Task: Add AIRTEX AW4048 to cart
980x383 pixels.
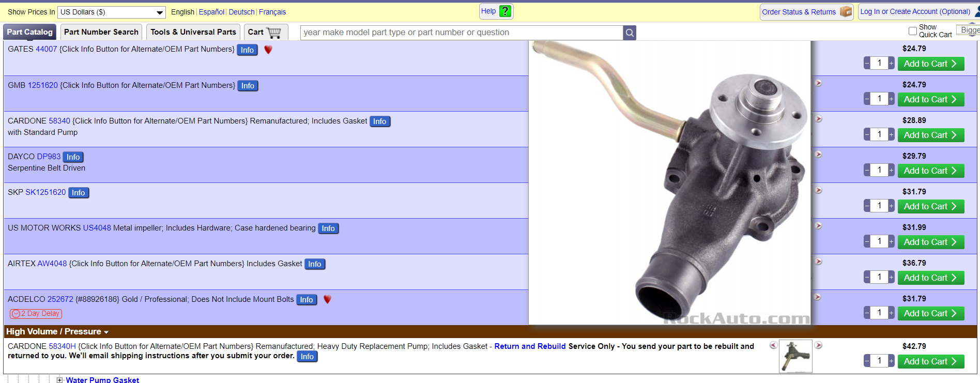Action: [931, 278]
